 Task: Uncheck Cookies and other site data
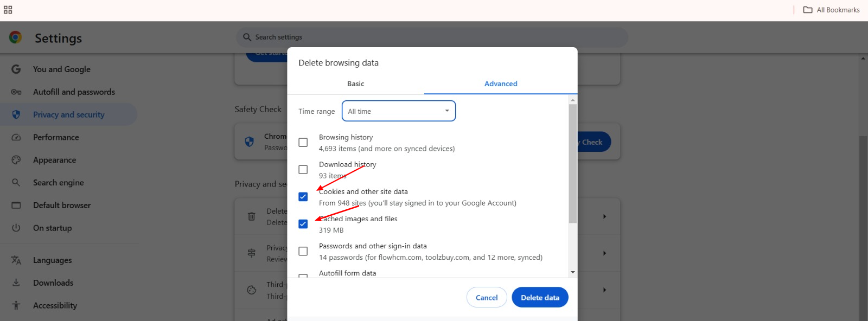click(303, 197)
